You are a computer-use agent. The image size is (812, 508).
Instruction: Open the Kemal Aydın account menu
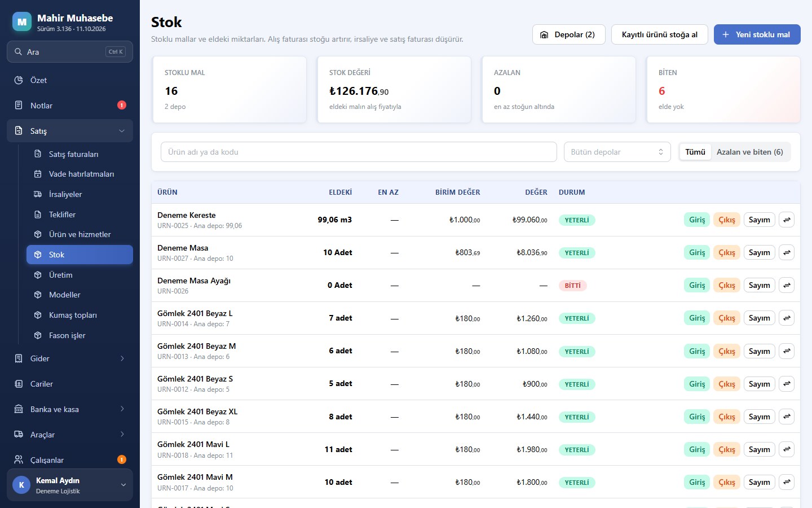[70, 485]
